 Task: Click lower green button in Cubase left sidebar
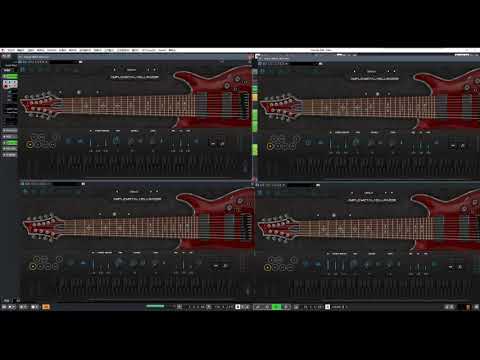(10, 142)
